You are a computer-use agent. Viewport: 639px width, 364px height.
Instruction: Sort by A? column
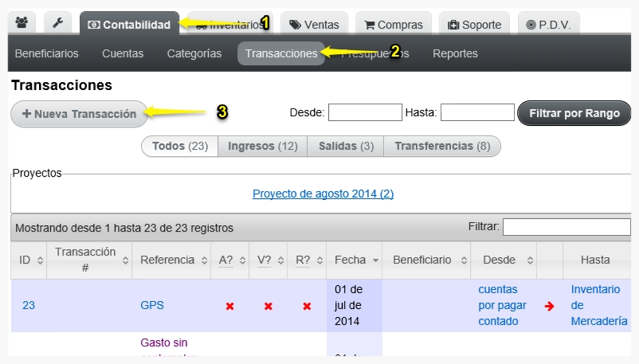pyautogui.click(x=229, y=260)
